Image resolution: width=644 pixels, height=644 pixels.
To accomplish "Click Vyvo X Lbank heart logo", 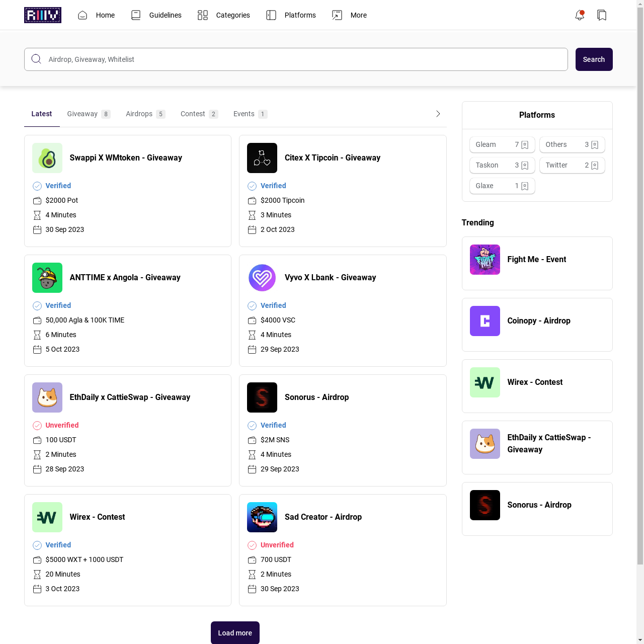I will (x=262, y=278).
